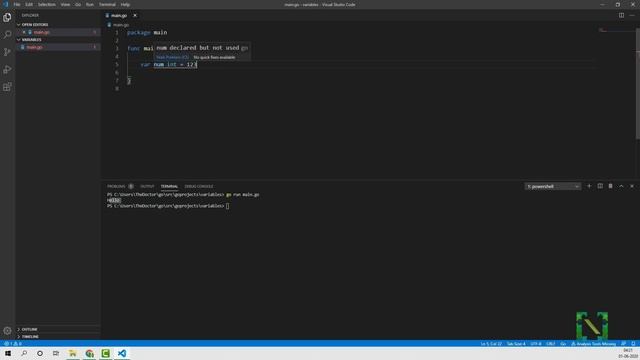Close the terminal panel
640x360 pixels.
[632, 186]
